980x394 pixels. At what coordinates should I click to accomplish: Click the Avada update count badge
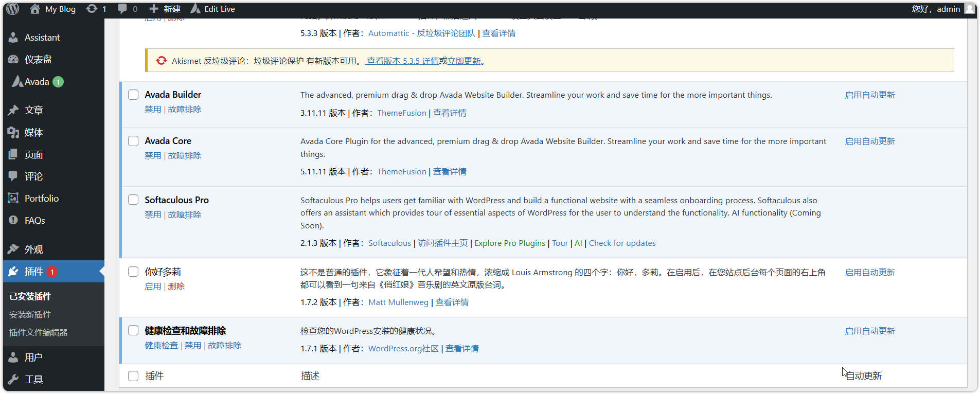(x=58, y=82)
